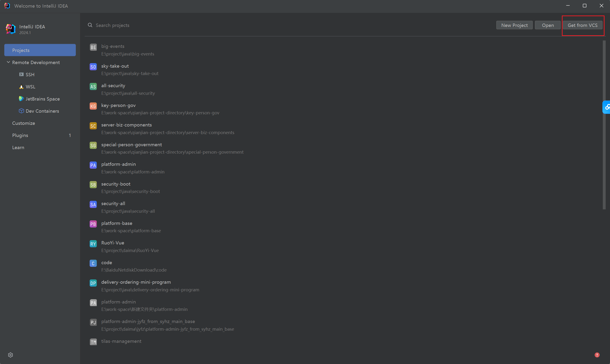Click the SA icon of security-all
610x364 pixels.
click(x=93, y=204)
